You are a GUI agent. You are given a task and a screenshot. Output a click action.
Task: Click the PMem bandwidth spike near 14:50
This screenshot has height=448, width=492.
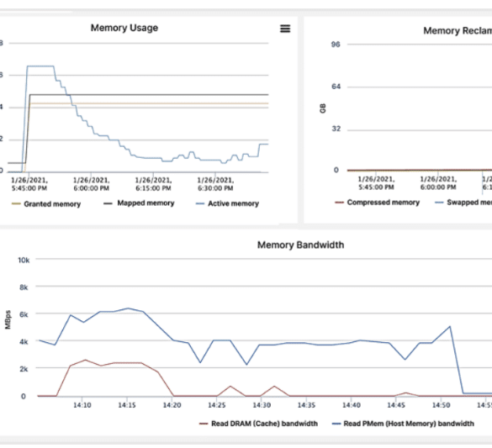pyautogui.click(x=450, y=327)
